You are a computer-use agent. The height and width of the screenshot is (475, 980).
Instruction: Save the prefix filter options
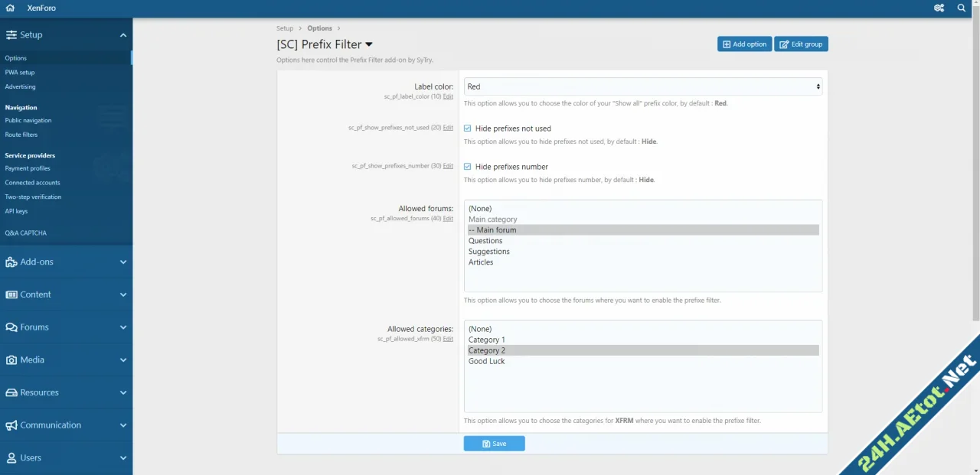point(494,444)
